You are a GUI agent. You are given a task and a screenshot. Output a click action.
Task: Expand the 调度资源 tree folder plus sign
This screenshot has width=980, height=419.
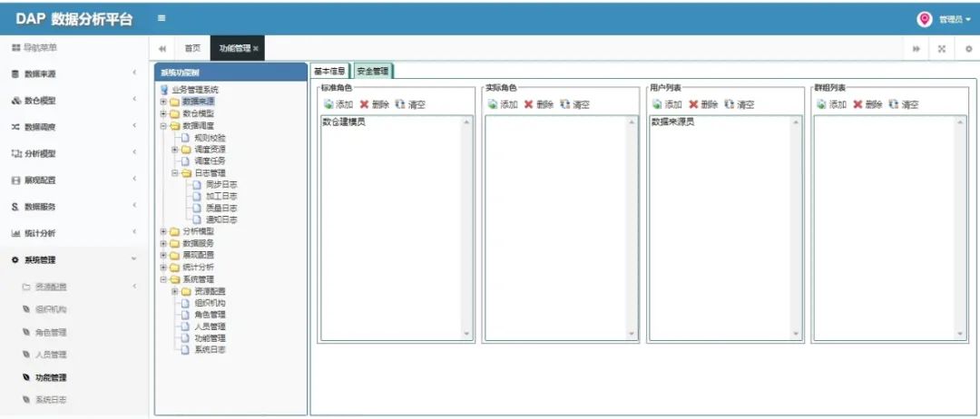tap(175, 150)
